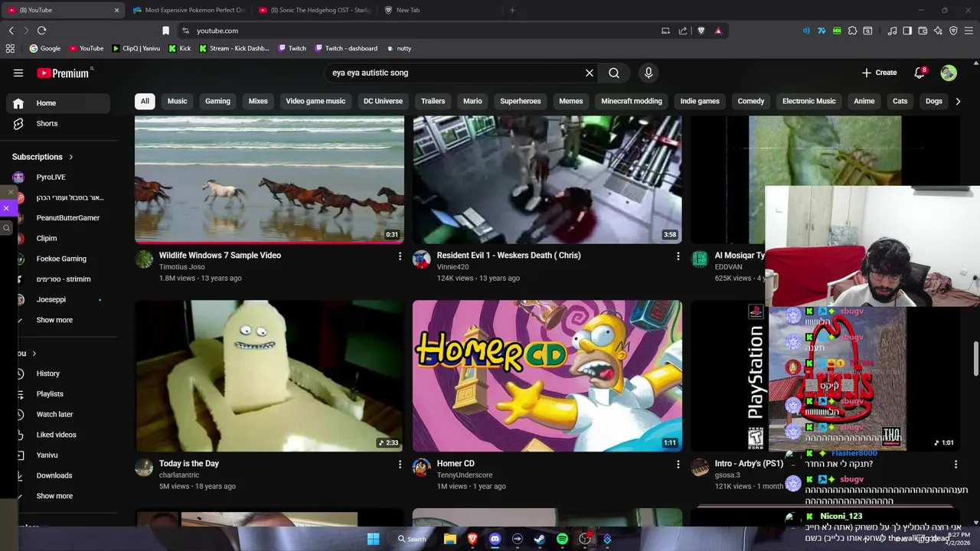Select the Gaming filter chip

pos(217,101)
